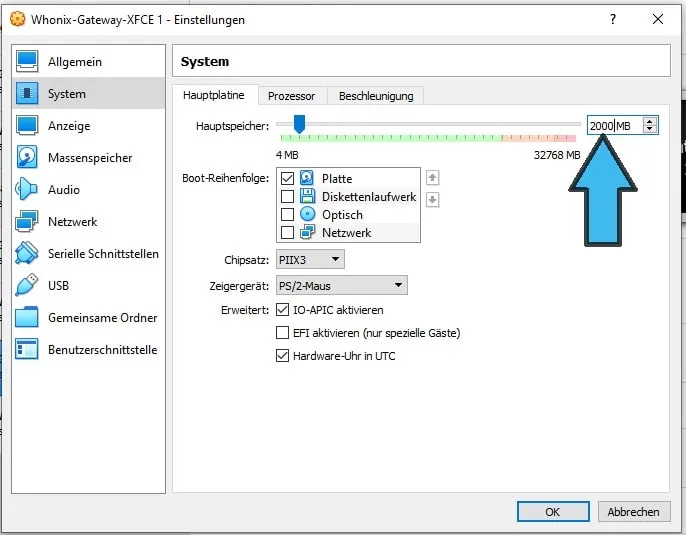Select the Platte hard disk icon
The image size is (686, 535).
tap(307, 178)
